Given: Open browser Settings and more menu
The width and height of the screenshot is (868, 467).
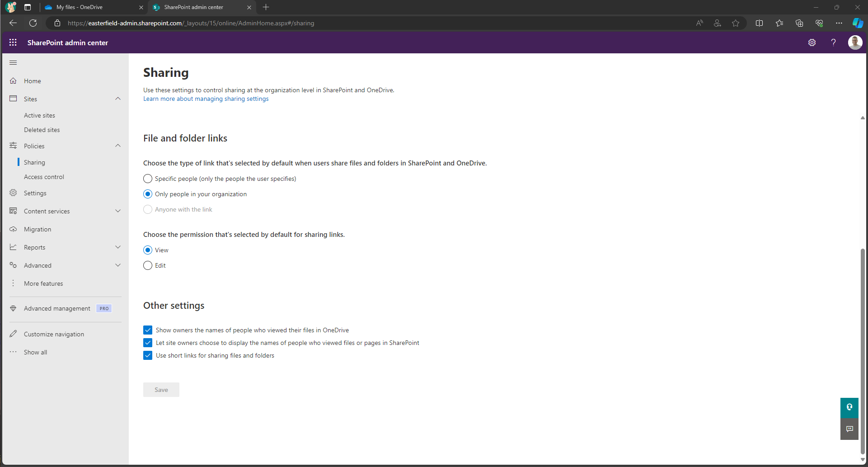Looking at the screenshot, I should point(839,23).
